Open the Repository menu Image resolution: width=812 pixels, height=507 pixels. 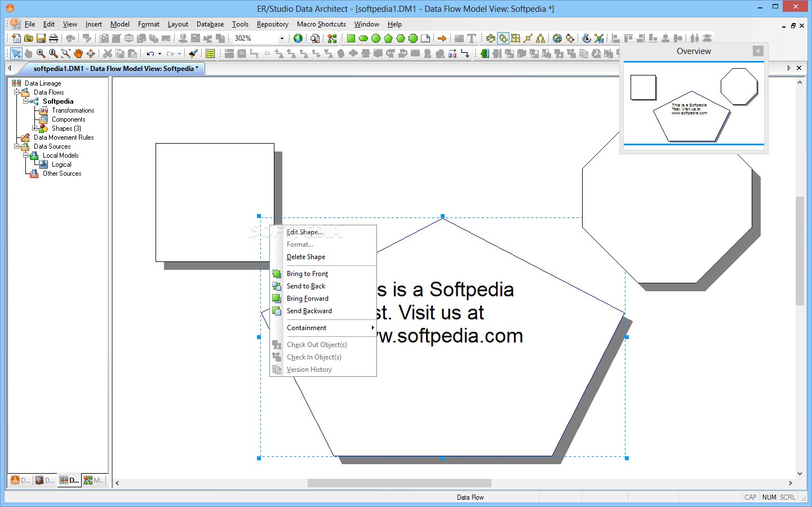click(x=273, y=24)
